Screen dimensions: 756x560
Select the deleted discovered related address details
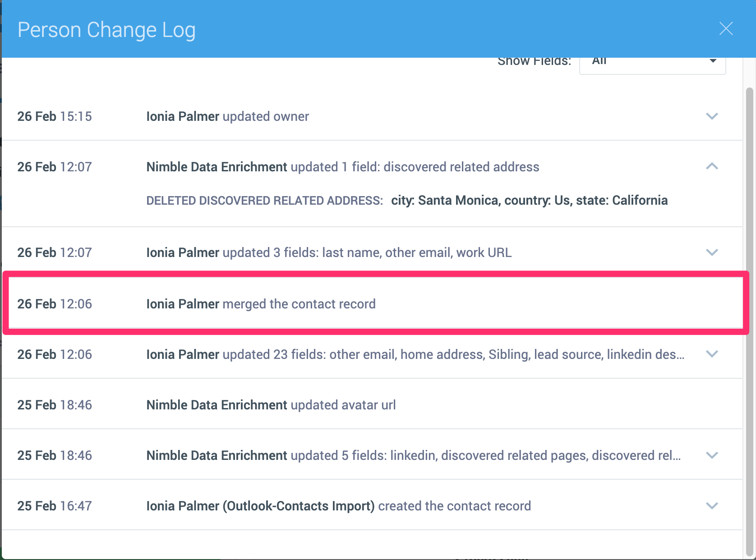(x=406, y=200)
